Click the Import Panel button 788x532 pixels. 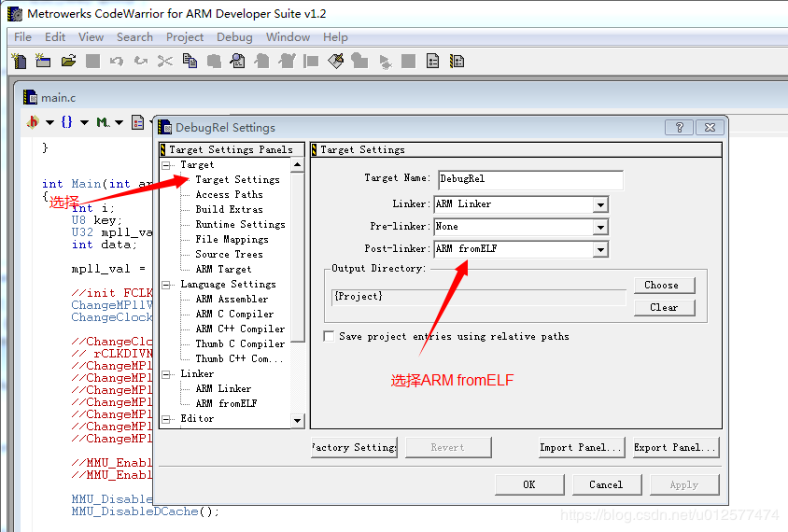[582, 447]
